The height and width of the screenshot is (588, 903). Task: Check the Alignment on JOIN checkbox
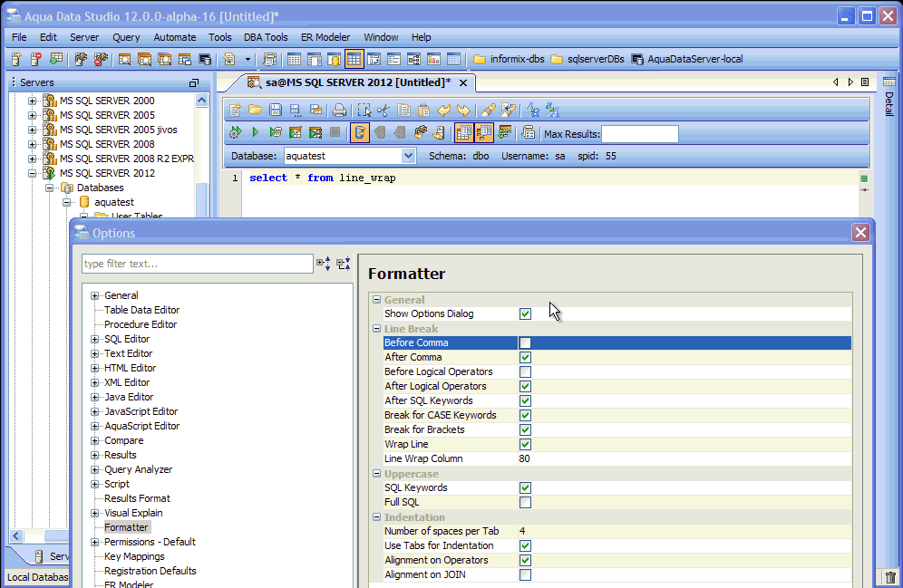coord(525,574)
